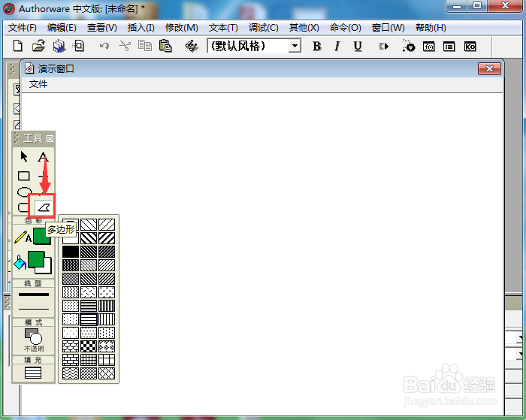Click the Find toolbar icon
Image resolution: width=526 pixels, height=420 pixels.
click(x=192, y=46)
